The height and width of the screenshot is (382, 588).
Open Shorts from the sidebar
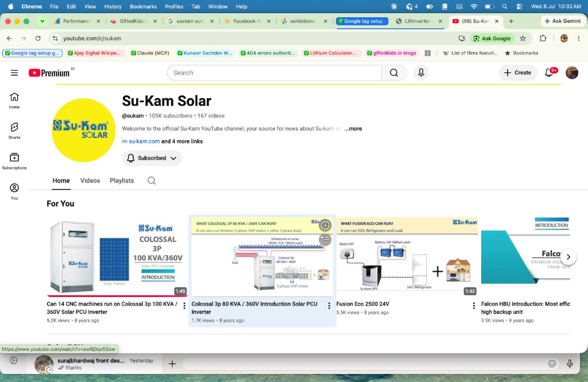[14, 130]
